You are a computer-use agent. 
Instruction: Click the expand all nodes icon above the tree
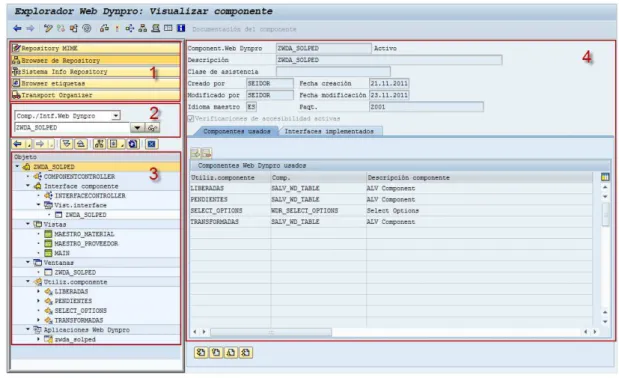coord(66,144)
